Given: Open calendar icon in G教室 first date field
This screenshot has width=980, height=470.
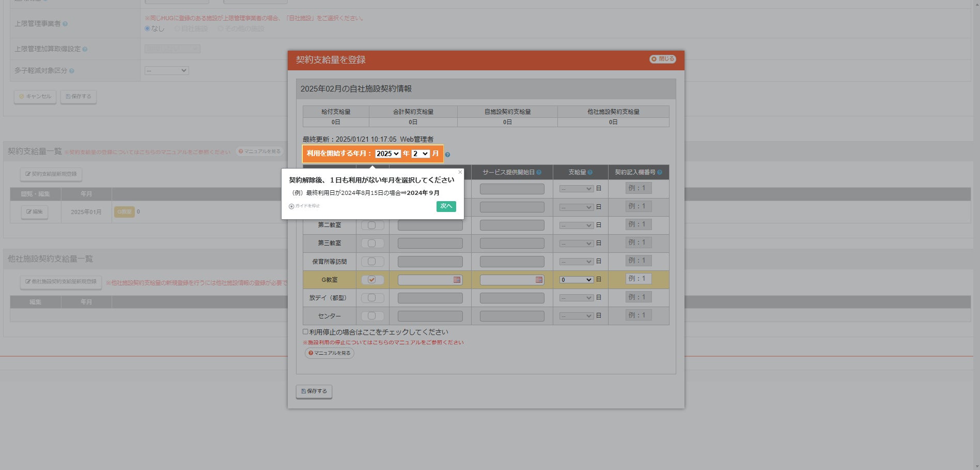Looking at the screenshot, I should click(x=457, y=280).
